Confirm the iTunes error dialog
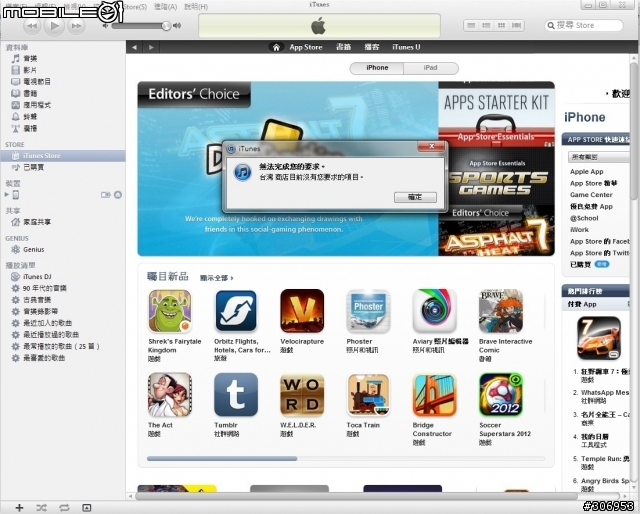This screenshot has height=514, width=640. [415, 197]
